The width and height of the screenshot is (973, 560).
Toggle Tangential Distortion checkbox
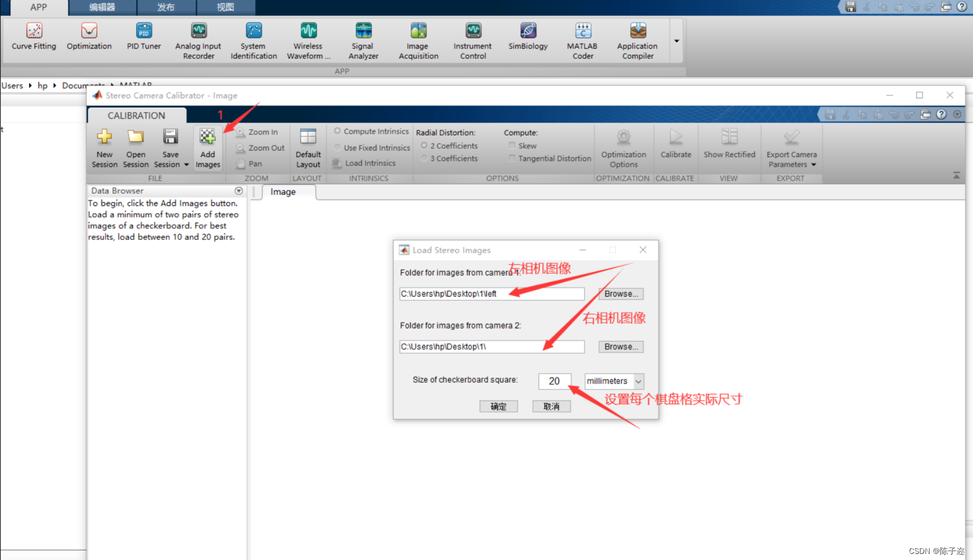(512, 158)
